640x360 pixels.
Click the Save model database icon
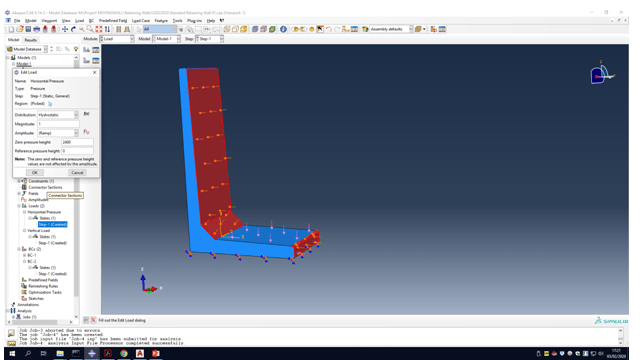coord(28,29)
